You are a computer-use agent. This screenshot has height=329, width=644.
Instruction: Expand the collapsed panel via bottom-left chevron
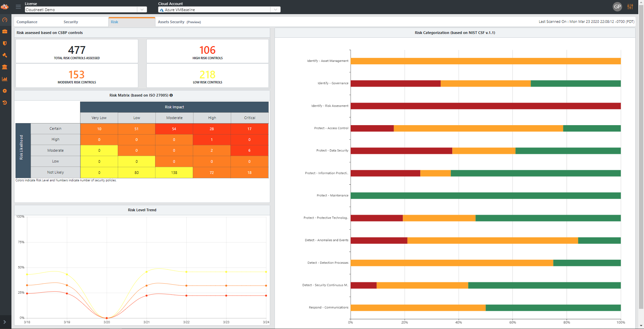(5, 322)
